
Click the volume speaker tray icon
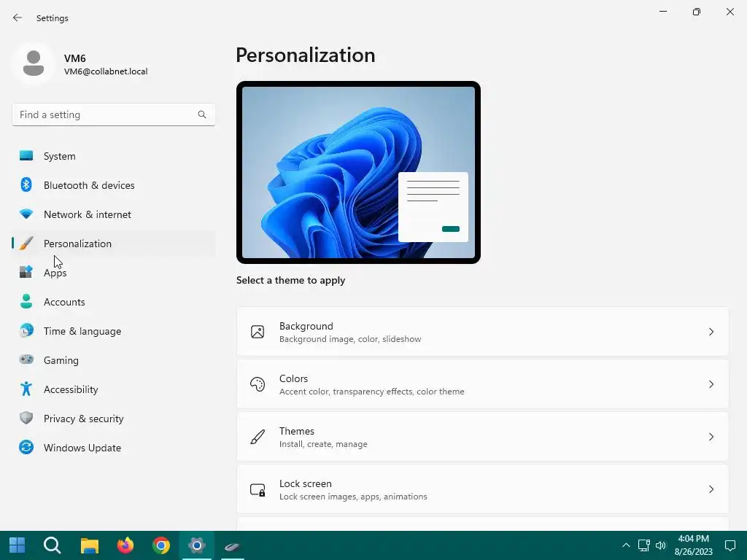[661, 545]
